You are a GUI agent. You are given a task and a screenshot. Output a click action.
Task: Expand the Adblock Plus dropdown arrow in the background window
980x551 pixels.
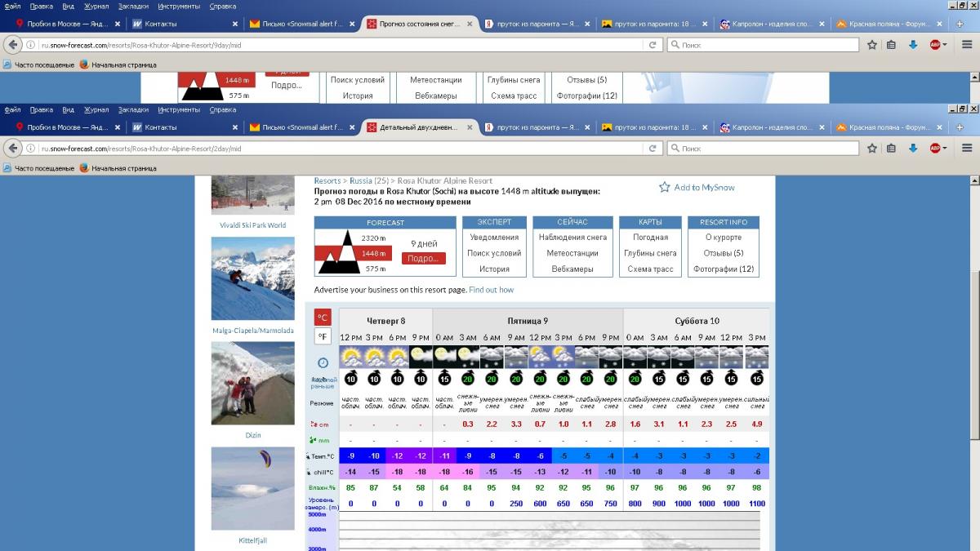tap(945, 45)
